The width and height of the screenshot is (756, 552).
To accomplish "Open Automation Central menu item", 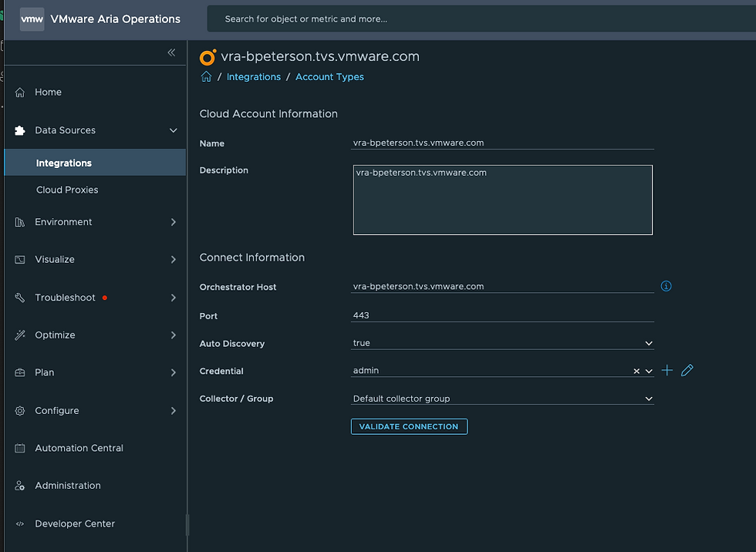I will point(79,448).
